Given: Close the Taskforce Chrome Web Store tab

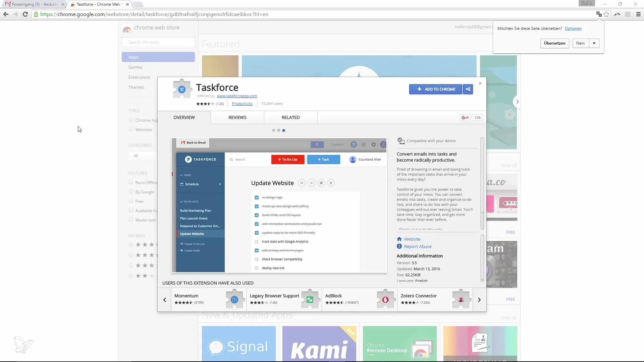Looking at the screenshot, I should [127, 4].
